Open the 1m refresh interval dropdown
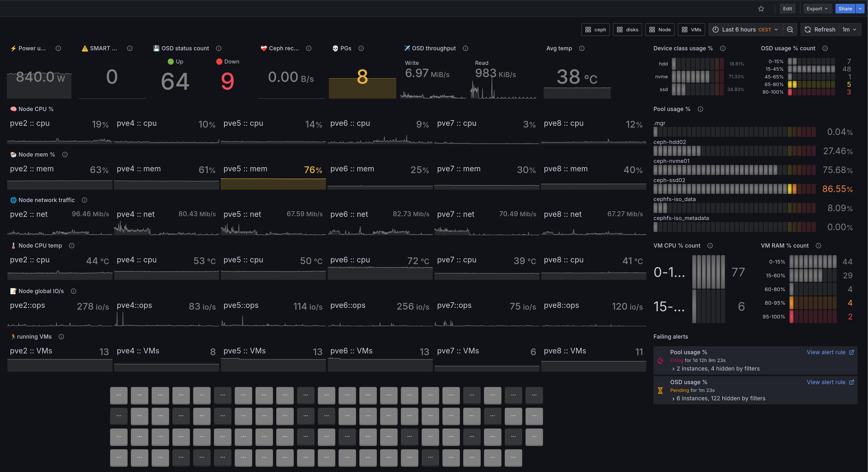The width and height of the screenshot is (868, 472). [849, 30]
